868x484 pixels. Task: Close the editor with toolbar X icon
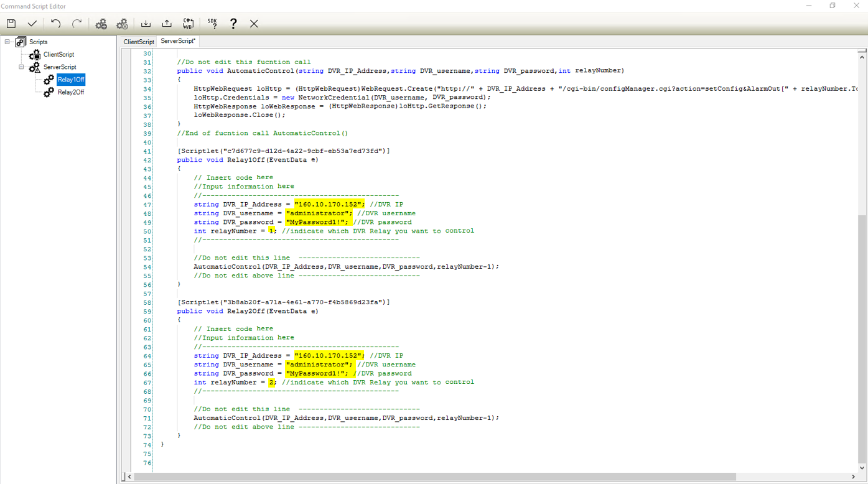pos(254,24)
